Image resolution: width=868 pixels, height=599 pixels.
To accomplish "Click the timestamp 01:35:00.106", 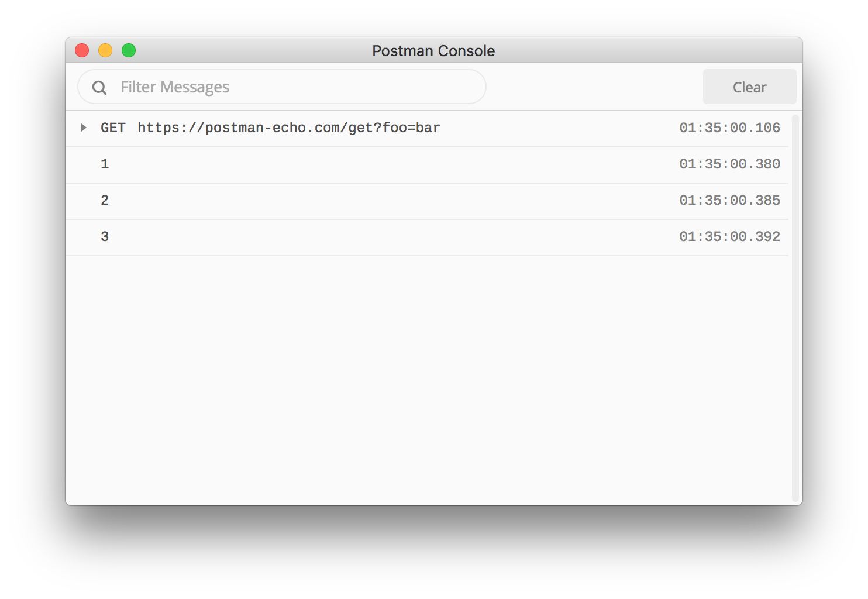I will click(x=729, y=128).
